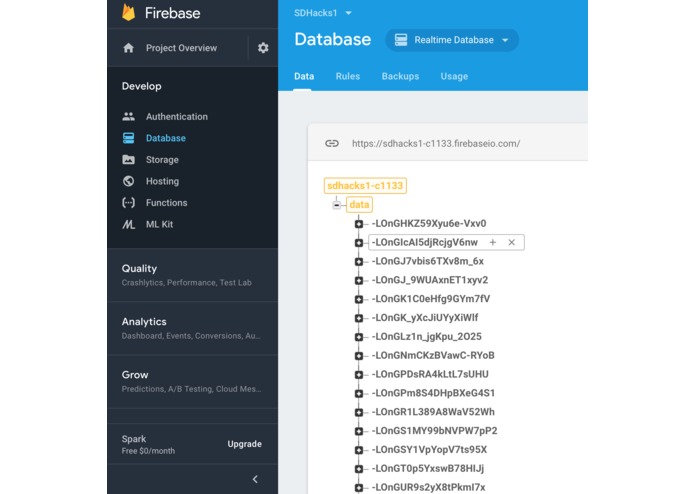The width and height of the screenshot is (695, 494).
Task: Expand node -LOnGSY1VpYopV7ts95X
Action: 359,450
